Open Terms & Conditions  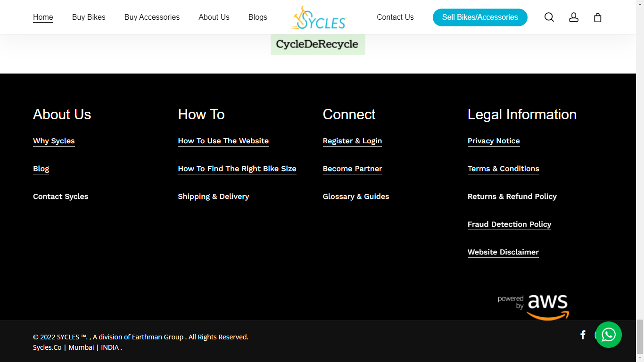503,169
